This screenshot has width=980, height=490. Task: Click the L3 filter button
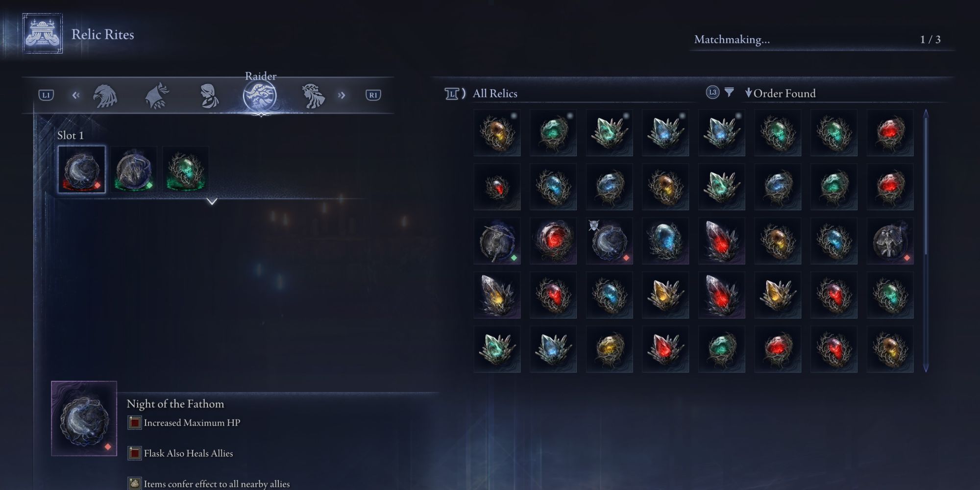712,92
